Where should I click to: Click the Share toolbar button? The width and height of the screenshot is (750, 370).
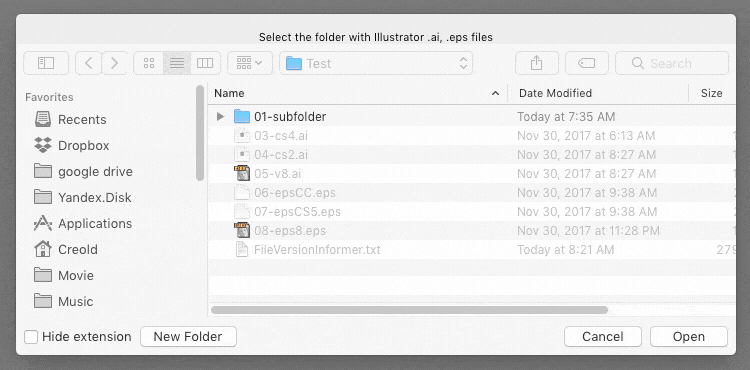click(x=537, y=63)
